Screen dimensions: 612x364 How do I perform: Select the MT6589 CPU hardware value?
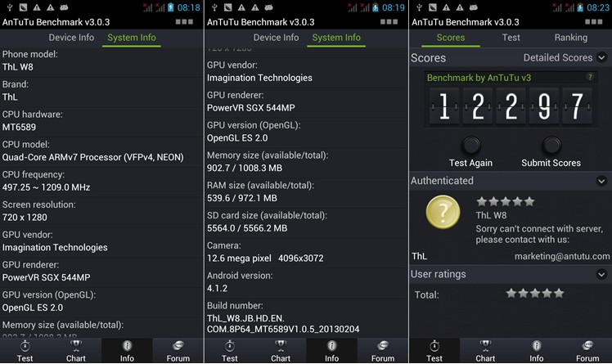19,127
